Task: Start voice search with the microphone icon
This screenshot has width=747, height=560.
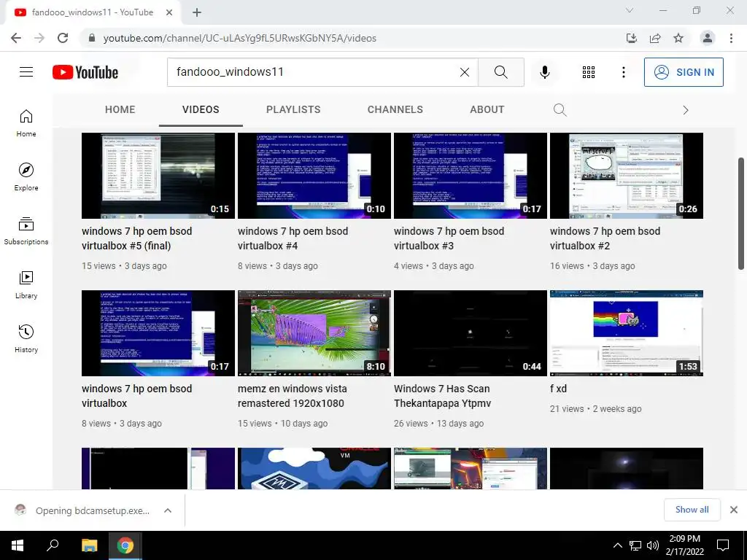Action: [x=544, y=72]
